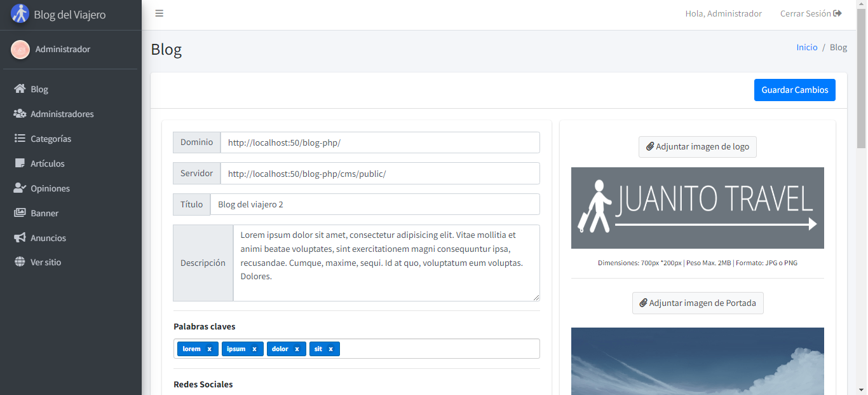This screenshot has height=395, width=868.
Task: Open Anuncios via its megaphone icon
Action: [20, 238]
